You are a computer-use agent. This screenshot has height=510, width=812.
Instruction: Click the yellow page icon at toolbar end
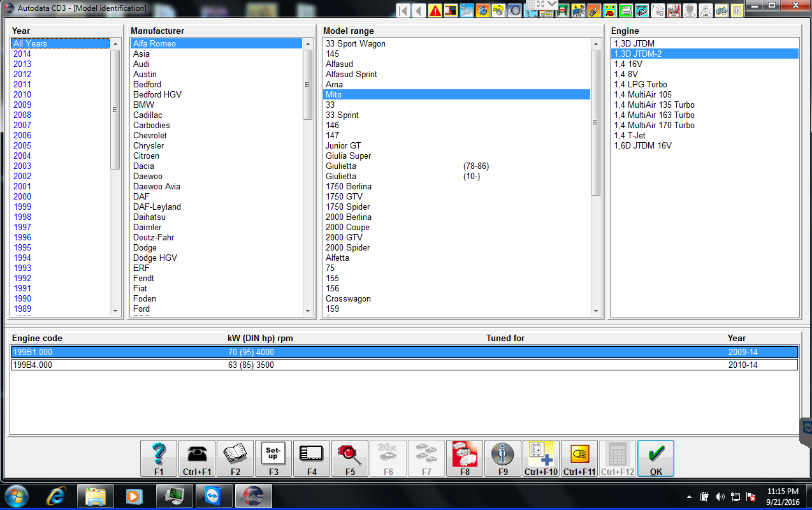pyautogui.click(x=737, y=10)
